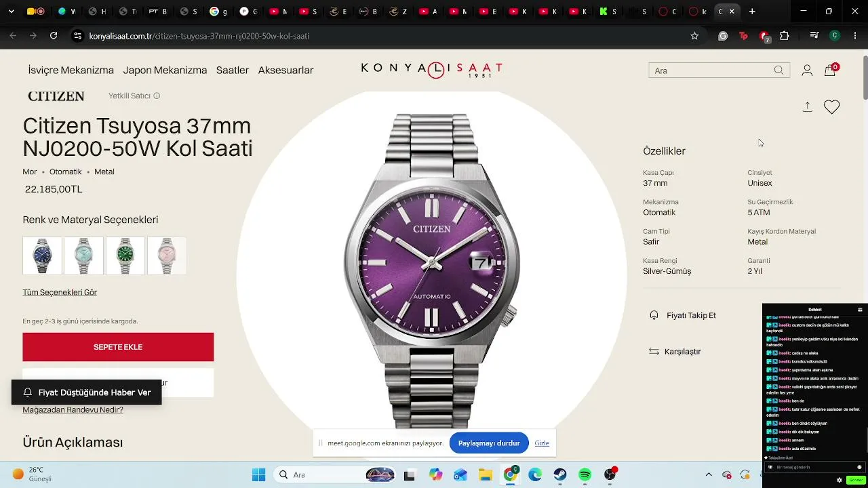Open the user account icon
This screenshot has width=868, height=488.
click(x=807, y=70)
